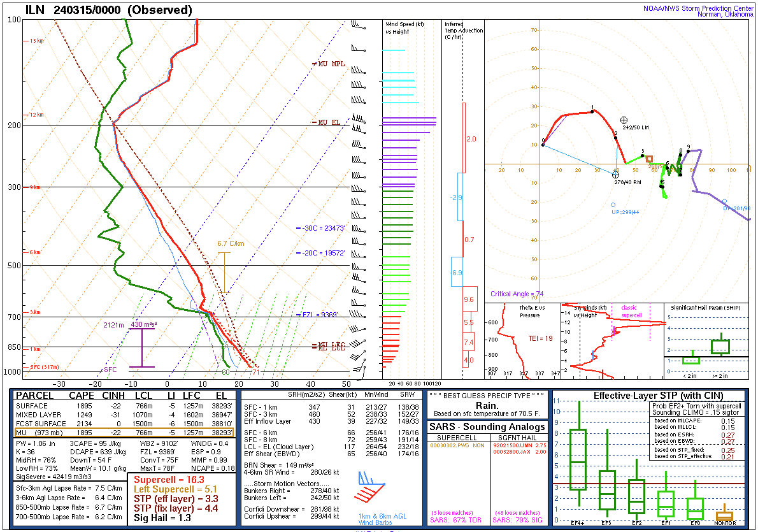Viewport: 758px width, 532px height.
Task: Select the 'based on MLCAPE' probability row
Action: pos(695,421)
